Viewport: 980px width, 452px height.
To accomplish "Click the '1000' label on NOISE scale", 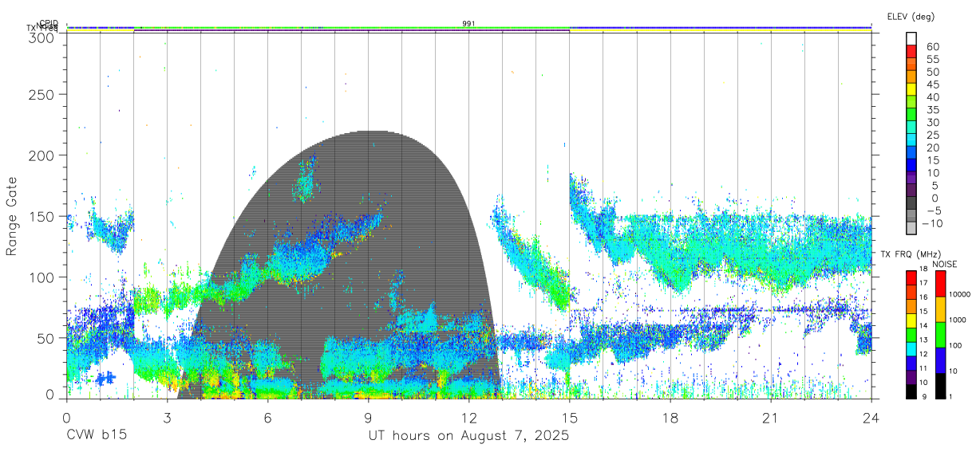I will (x=957, y=320).
